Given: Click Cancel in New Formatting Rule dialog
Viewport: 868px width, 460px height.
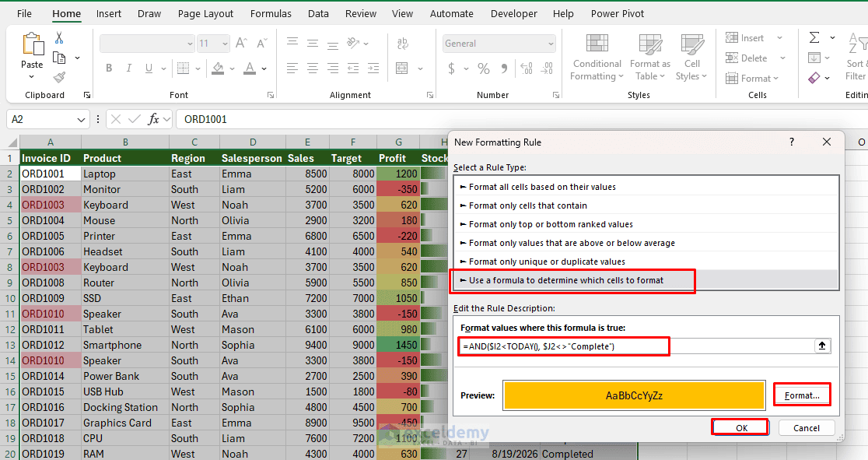Looking at the screenshot, I should click(x=806, y=428).
